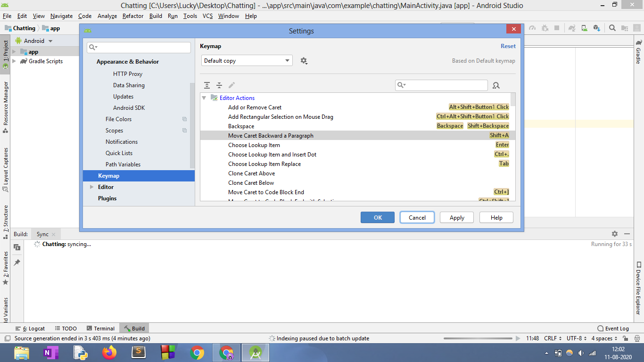Screen dimensions: 644x362
Task: Select the Backspace action row
Action: (355, 126)
